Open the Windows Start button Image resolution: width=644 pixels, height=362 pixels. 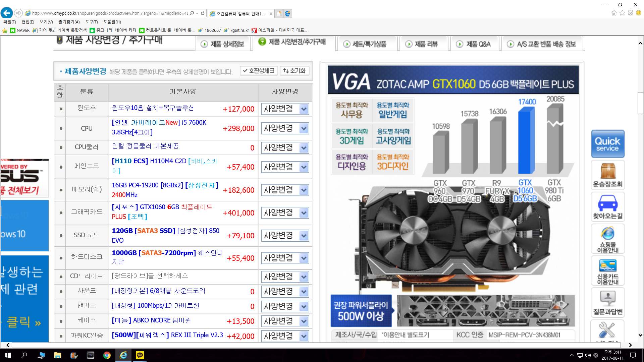[8, 355]
